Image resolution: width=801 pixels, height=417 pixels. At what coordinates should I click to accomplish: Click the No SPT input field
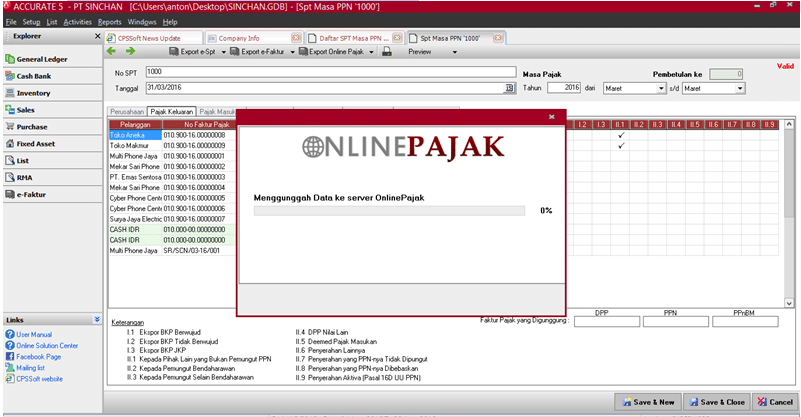pos(331,72)
